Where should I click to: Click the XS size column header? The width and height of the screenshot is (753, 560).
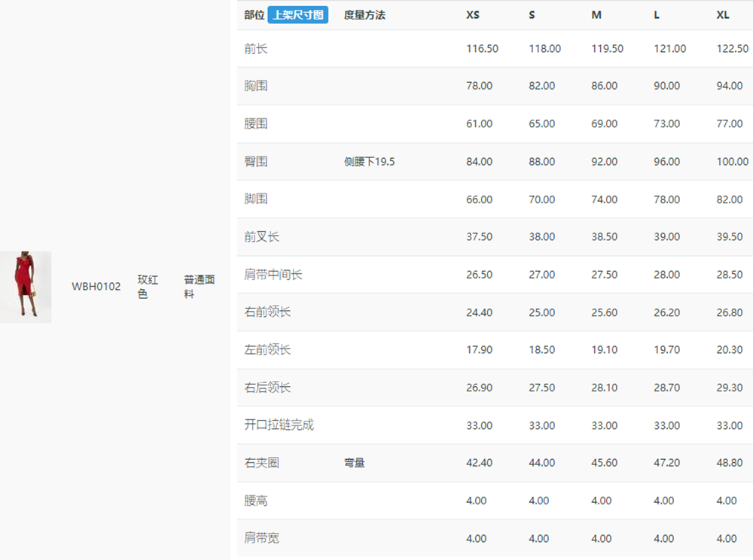[473, 15]
